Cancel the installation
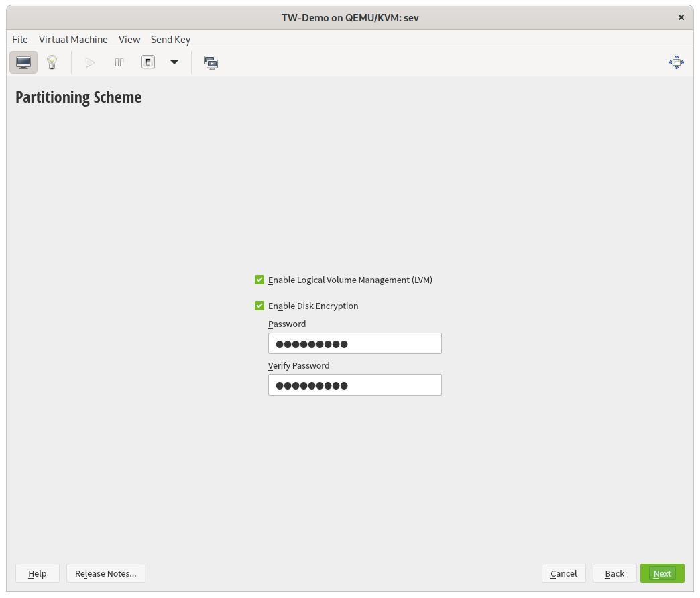 (563, 573)
